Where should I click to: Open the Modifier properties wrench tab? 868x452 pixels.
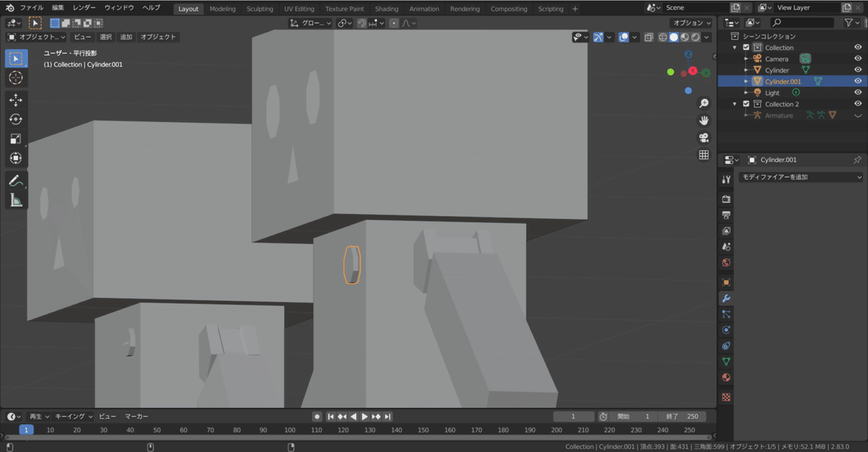click(x=726, y=298)
